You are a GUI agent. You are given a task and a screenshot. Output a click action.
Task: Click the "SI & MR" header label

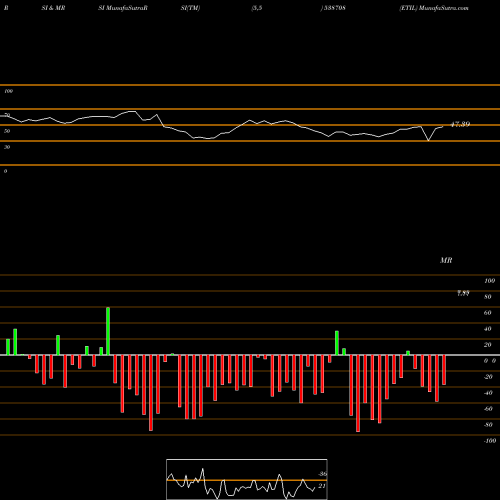[53, 8]
